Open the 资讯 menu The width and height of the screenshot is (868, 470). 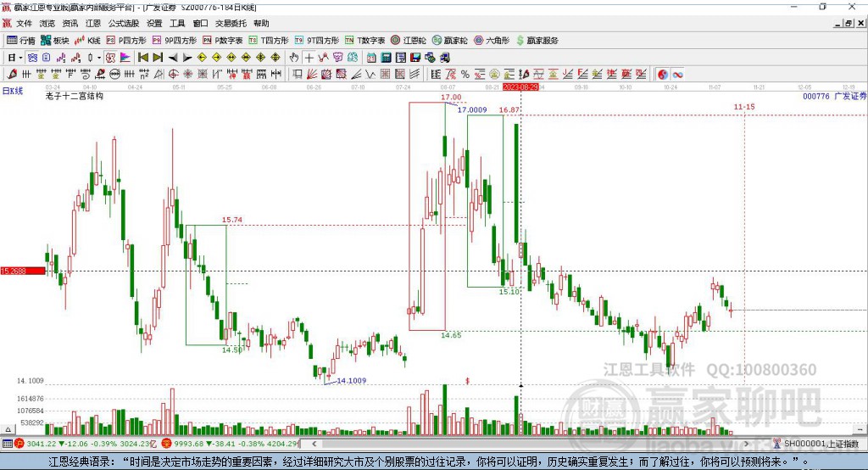pyautogui.click(x=70, y=23)
